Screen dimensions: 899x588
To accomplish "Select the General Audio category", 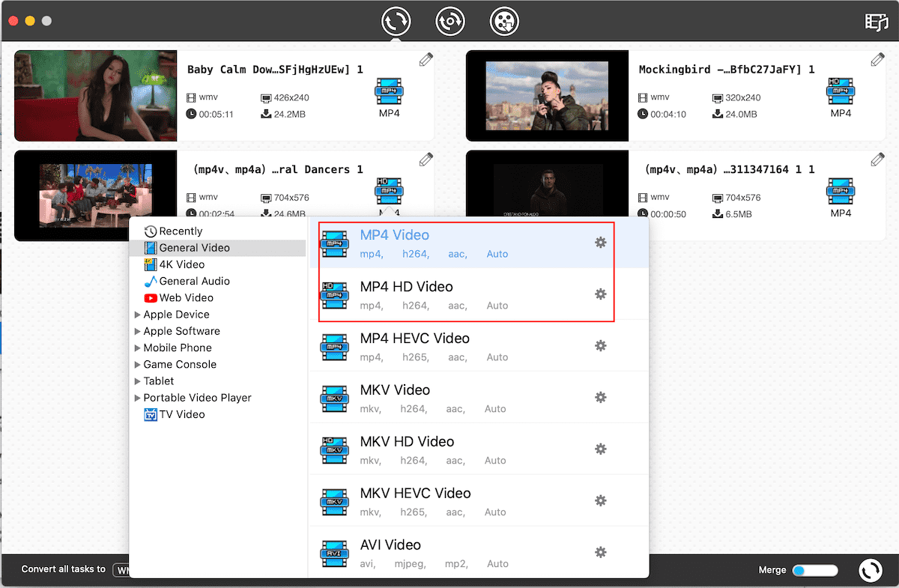I will (194, 281).
